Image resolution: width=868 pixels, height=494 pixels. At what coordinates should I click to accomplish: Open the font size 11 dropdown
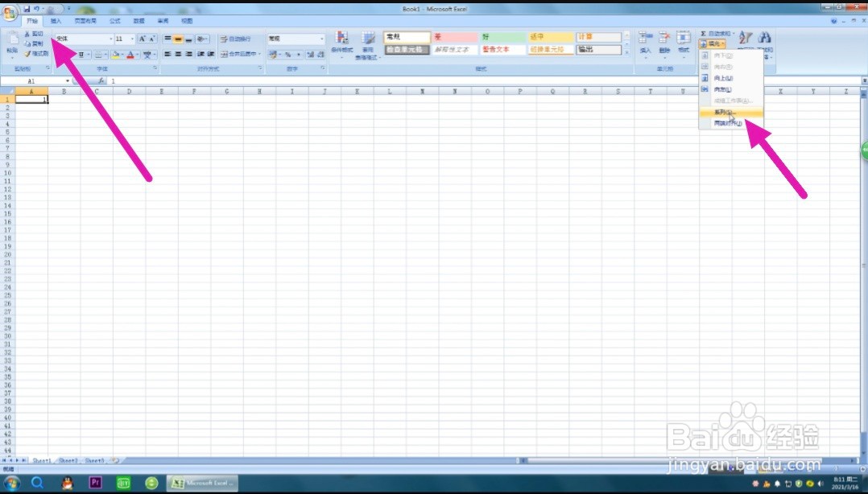pyautogui.click(x=132, y=39)
